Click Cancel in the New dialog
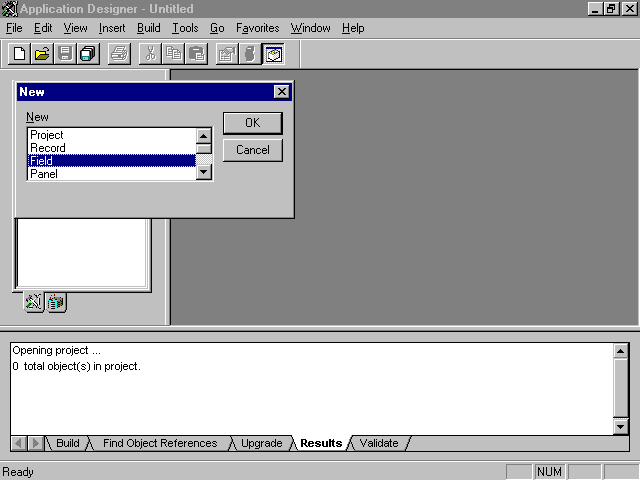This screenshot has height=480, width=640. (253, 150)
